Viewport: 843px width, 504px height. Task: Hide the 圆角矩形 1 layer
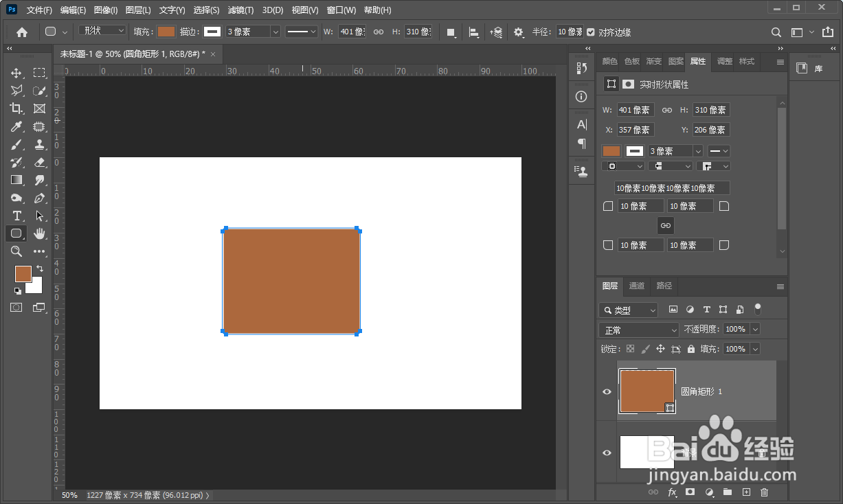607,391
